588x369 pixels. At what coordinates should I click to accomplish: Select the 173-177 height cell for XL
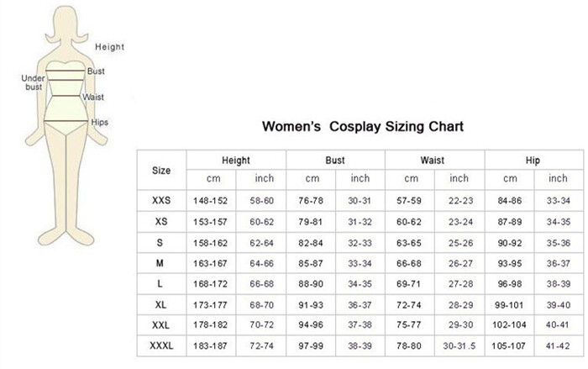(x=212, y=304)
